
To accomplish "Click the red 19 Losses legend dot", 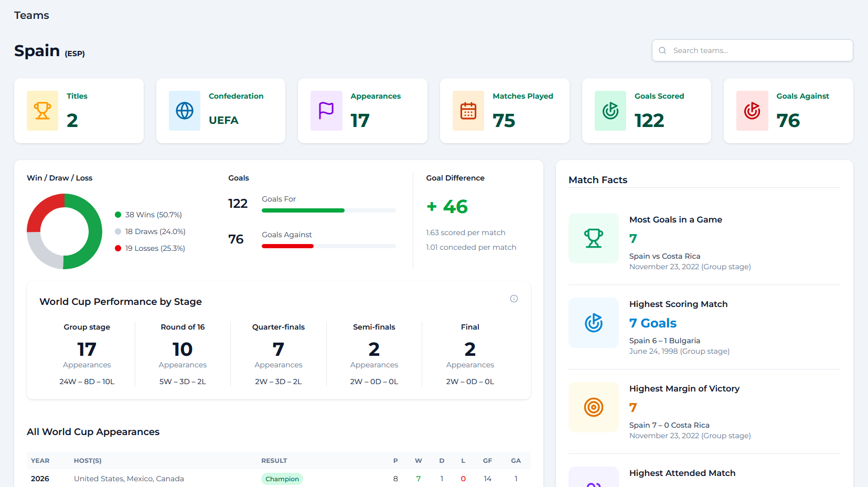I will pos(118,248).
